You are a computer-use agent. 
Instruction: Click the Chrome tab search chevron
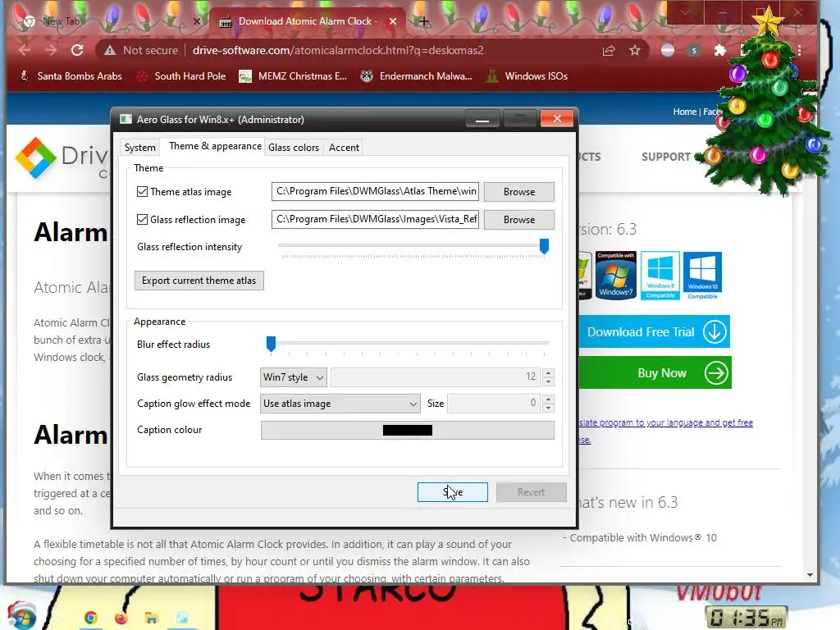tap(685, 11)
